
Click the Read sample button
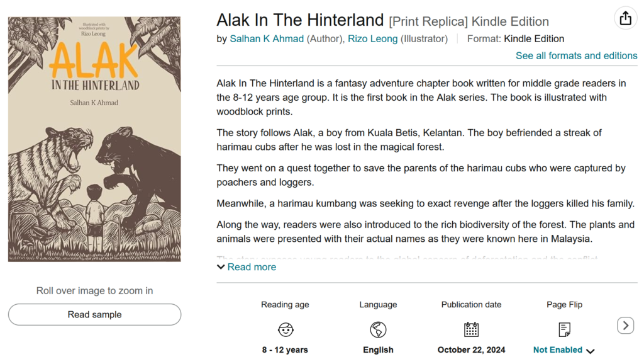pyautogui.click(x=94, y=315)
